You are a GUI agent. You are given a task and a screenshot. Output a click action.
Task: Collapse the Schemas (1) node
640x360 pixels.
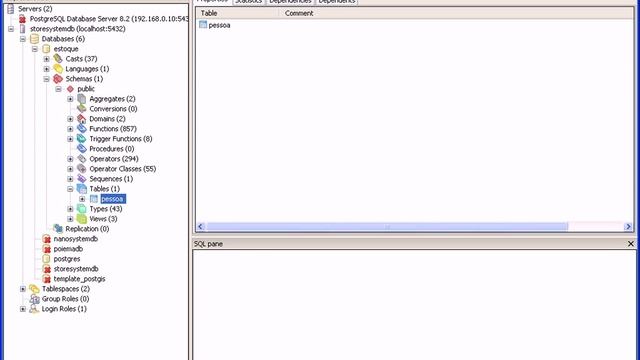47,79
